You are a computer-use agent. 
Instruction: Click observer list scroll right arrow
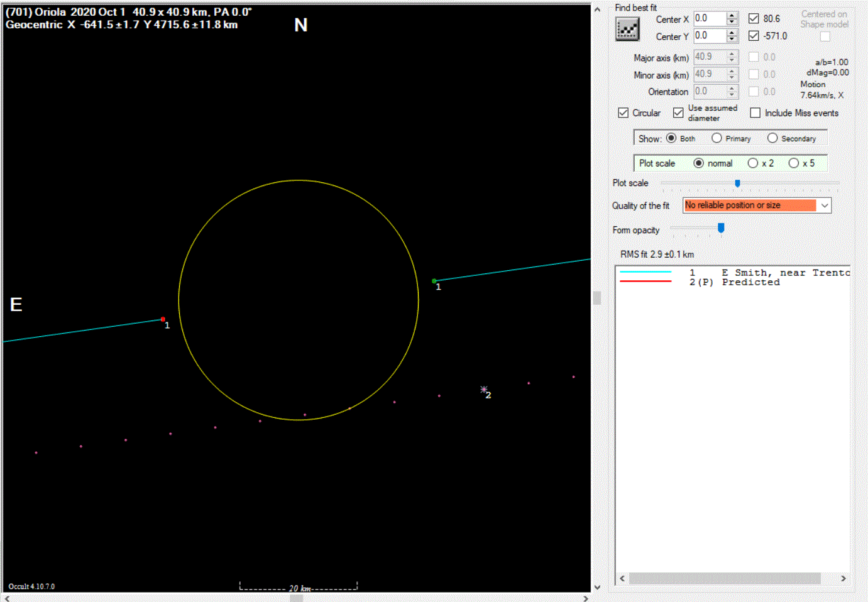pyautogui.click(x=843, y=578)
